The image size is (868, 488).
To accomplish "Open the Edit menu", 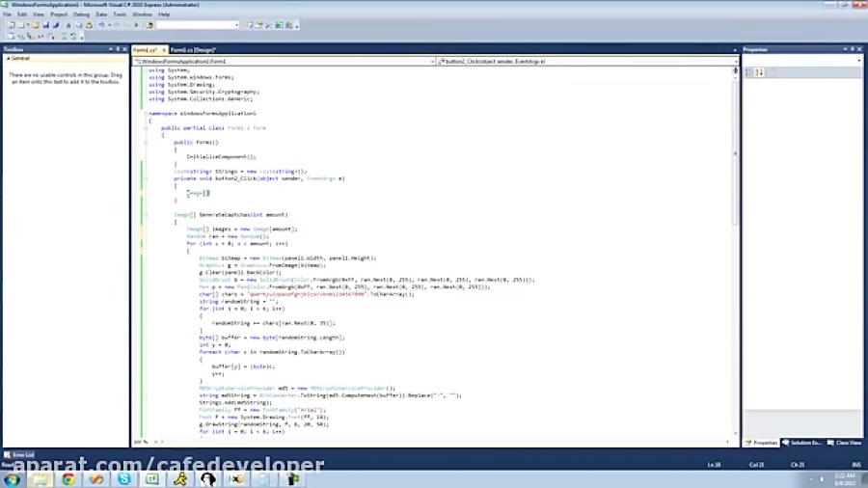I will coord(21,14).
